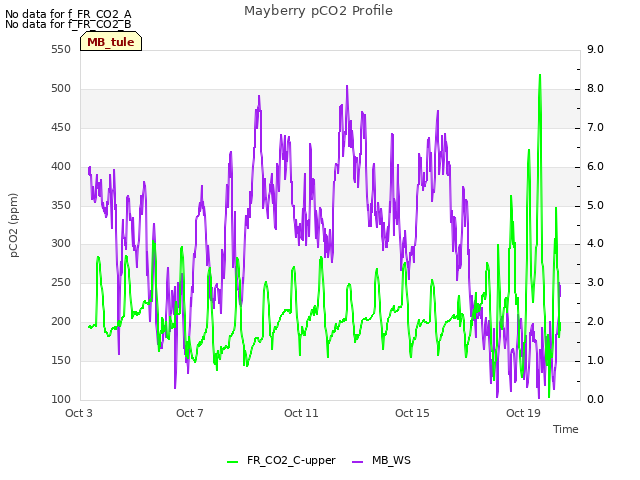Click the 2.0 right axis value
640x480 pixels.
[595, 322]
